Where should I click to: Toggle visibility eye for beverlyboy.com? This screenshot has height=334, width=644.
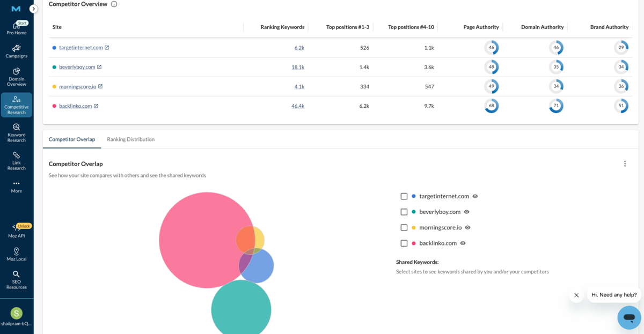tap(466, 212)
